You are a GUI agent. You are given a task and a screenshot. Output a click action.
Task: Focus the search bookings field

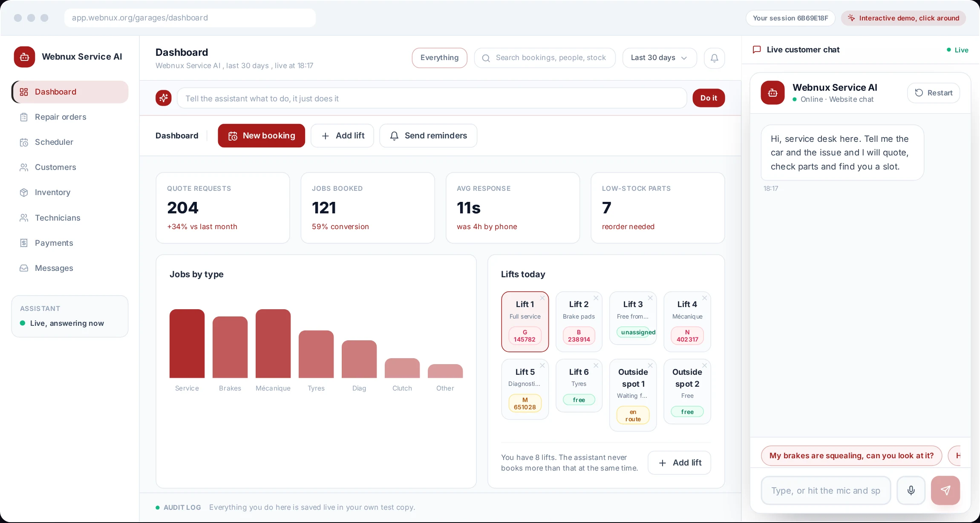(x=545, y=58)
